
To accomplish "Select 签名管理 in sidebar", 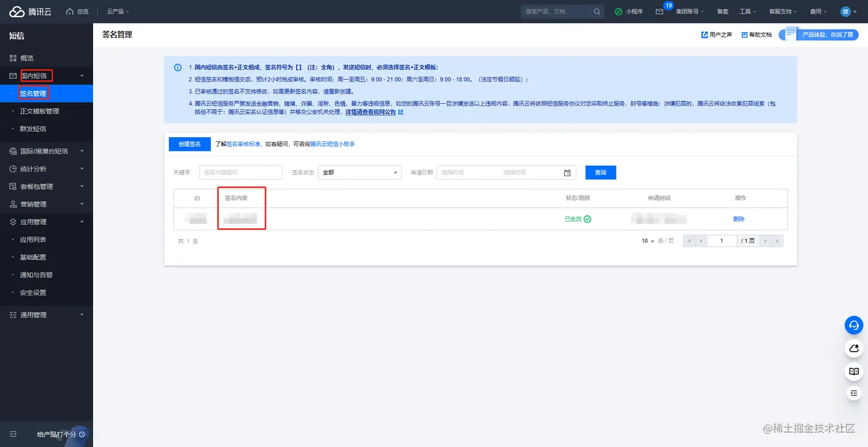I will tap(46, 94).
